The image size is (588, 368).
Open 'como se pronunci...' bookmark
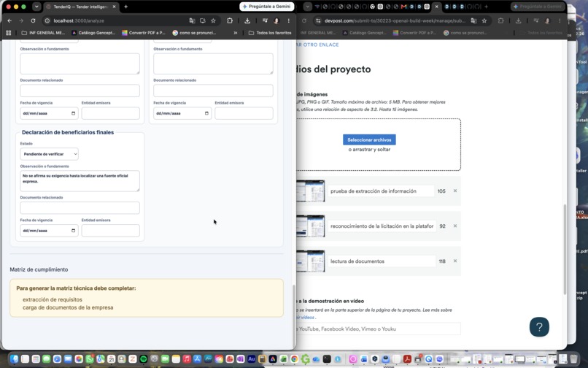[194, 33]
